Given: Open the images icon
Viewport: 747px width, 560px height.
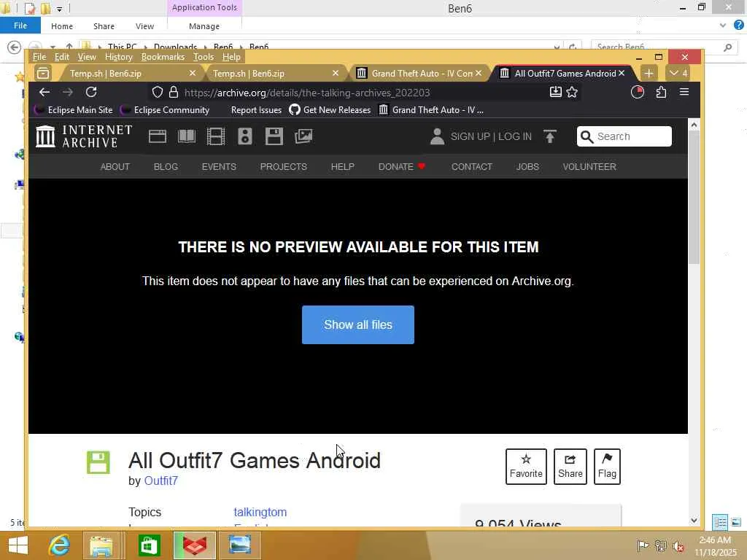Looking at the screenshot, I should (303, 136).
